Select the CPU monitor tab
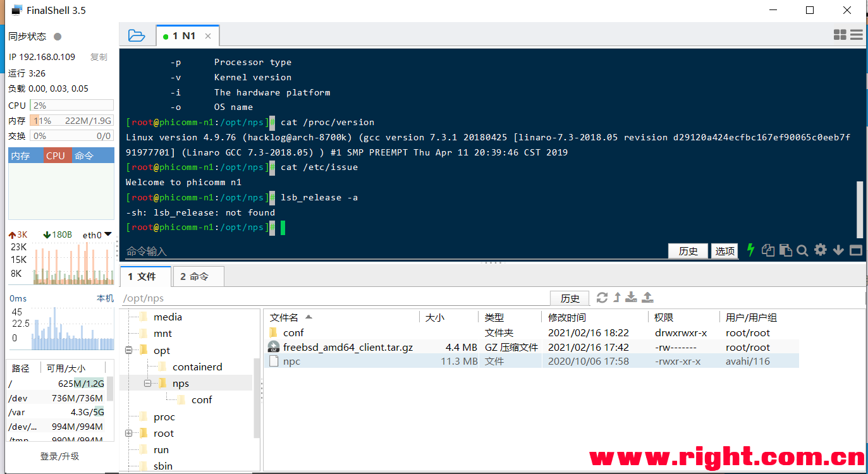 point(58,155)
